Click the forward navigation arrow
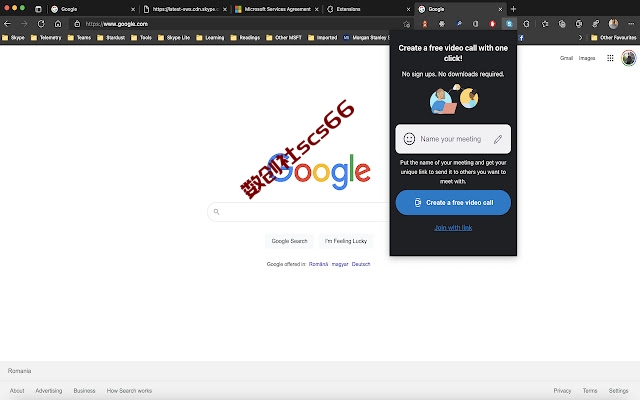Image resolution: width=640 pixels, height=400 pixels. click(x=24, y=24)
